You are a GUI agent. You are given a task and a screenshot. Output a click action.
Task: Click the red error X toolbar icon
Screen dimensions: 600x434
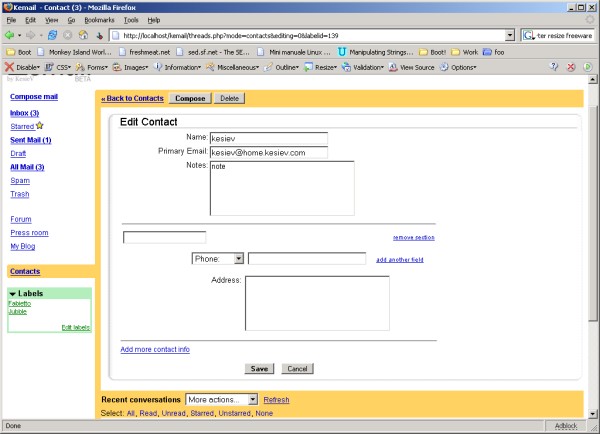(x=571, y=67)
